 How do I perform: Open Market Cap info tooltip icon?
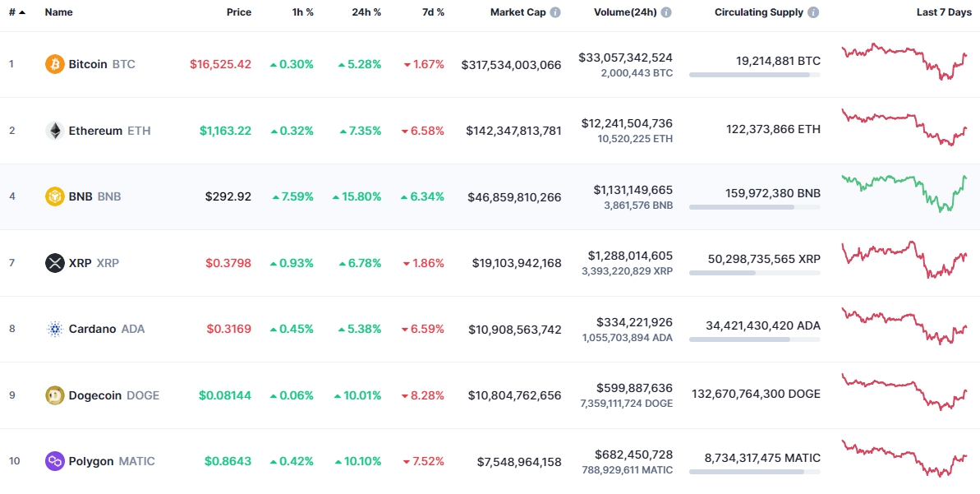click(x=555, y=12)
